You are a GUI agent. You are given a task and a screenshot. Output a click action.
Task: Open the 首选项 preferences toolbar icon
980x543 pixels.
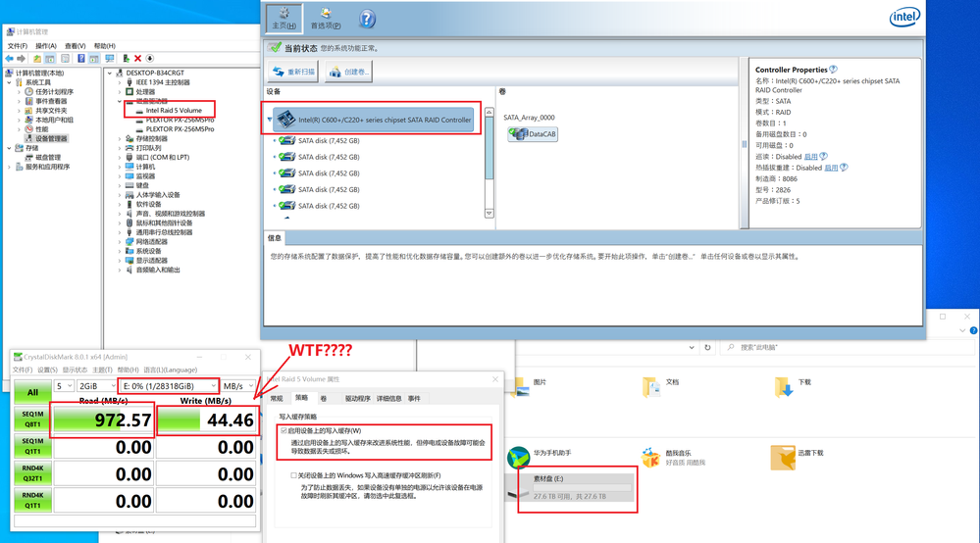tap(325, 19)
